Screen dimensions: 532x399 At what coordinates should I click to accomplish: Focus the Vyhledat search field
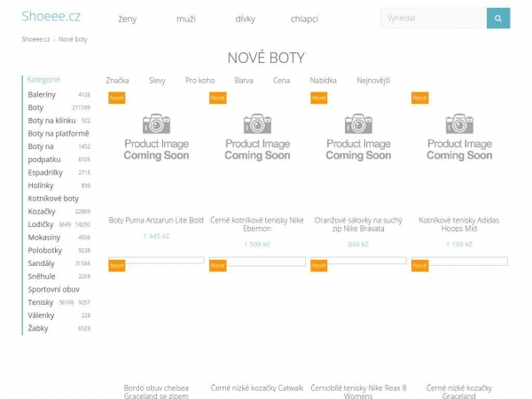[434, 18]
